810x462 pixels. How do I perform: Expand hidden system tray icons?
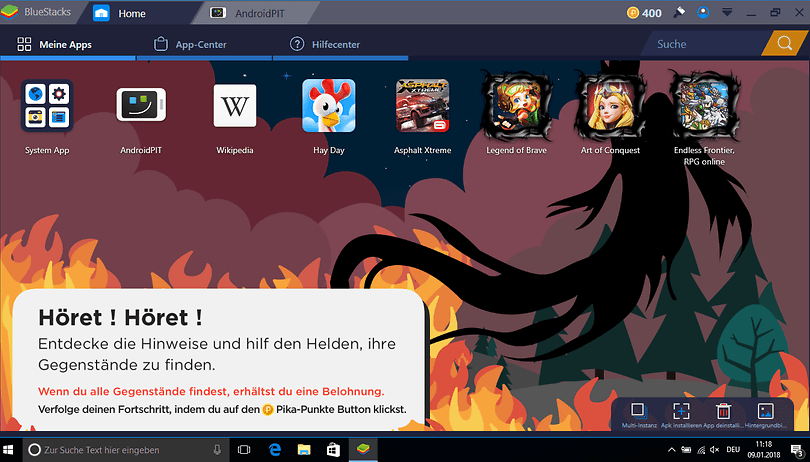pyautogui.click(x=672, y=450)
